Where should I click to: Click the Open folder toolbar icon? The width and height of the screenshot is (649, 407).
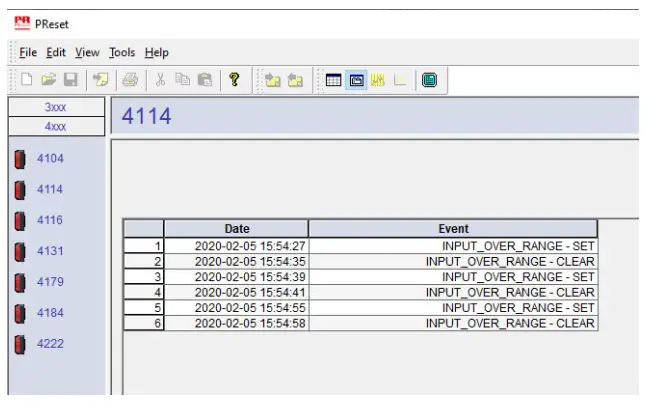click(x=48, y=79)
